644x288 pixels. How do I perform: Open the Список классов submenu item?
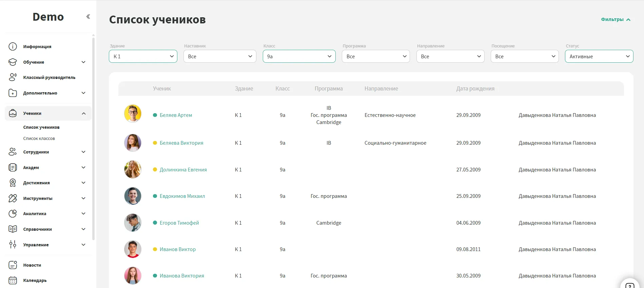[x=39, y=139]
